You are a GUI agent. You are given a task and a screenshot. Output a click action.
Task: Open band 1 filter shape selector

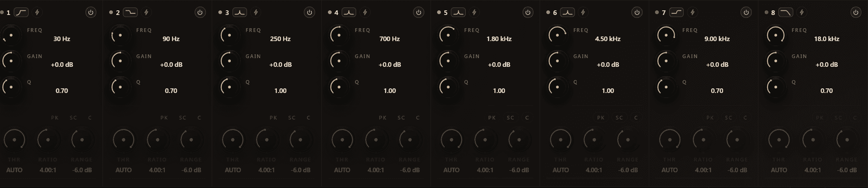21,12
